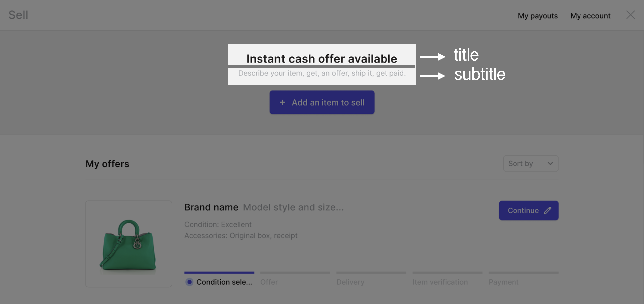This screenshot has height=304, width=644.
Task: Open the Sort by dropdown
Action: (530, 164)
